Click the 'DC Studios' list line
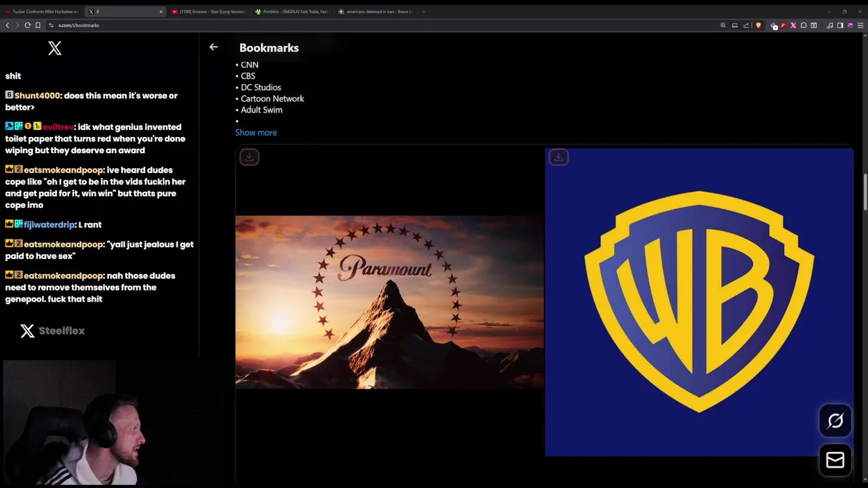868x488 pixels. [x=258, y=87]
